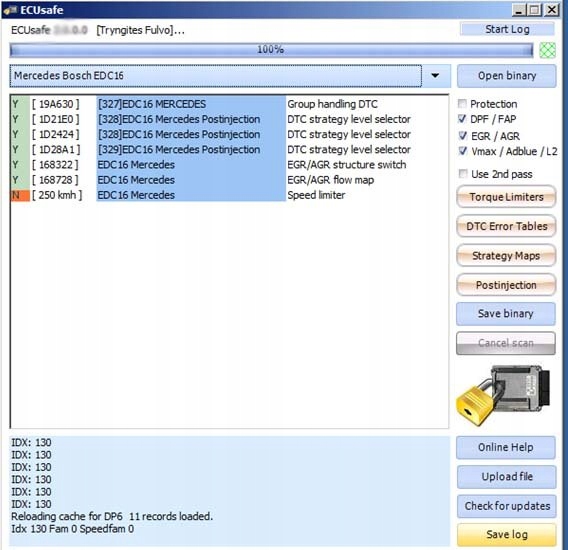Open the Torque Limiters button
This screenshot has width=568, height=550.
506,197
